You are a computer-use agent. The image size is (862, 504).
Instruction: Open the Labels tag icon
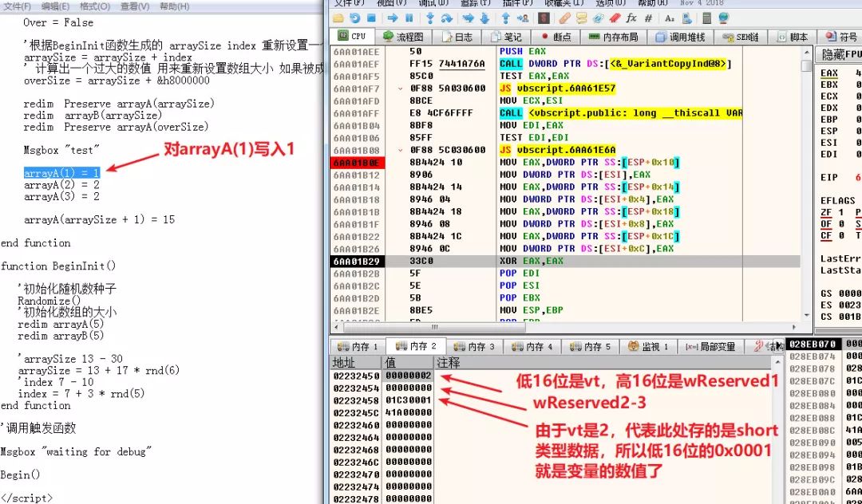tap(598, 18)
